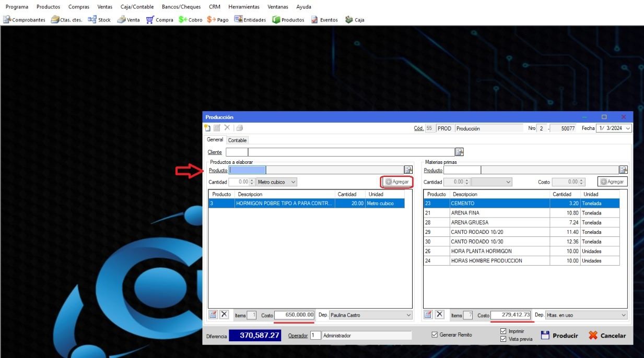Open Dep. Paulina Castro dropdown

408,315
